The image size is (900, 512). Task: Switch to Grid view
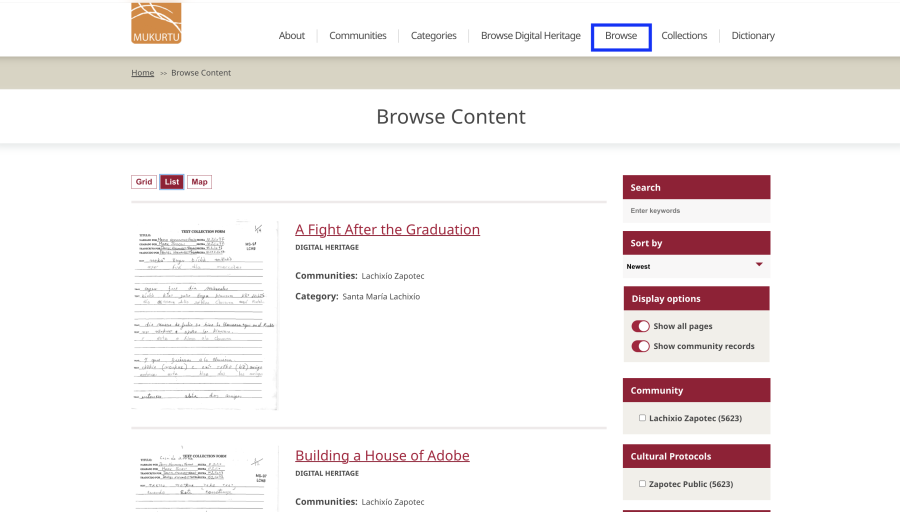point(143,182)
